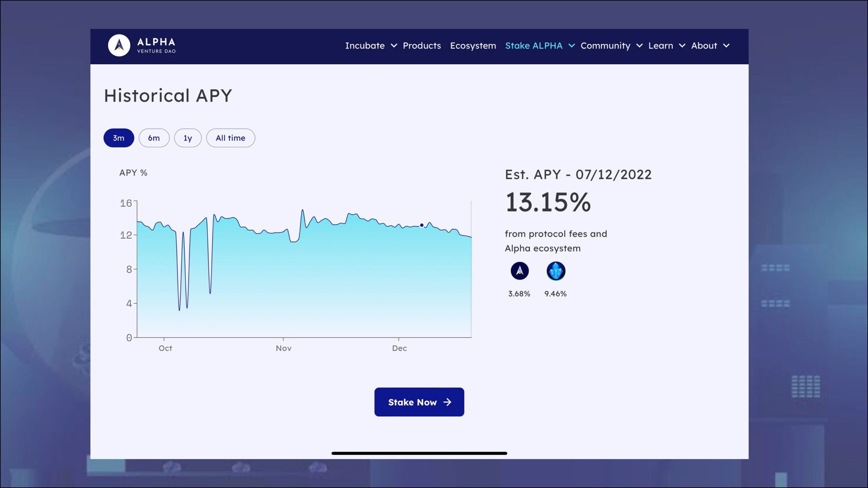868x488 pixels.
Task: Open the Ecosystem menu item
Action: point(473,46)
